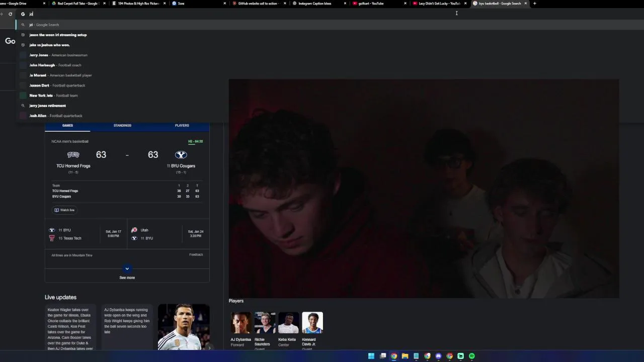Switch to the Red Carpet Full Take tab
Image resolution: width=644 pixels, height=362 pixels.
78,4
